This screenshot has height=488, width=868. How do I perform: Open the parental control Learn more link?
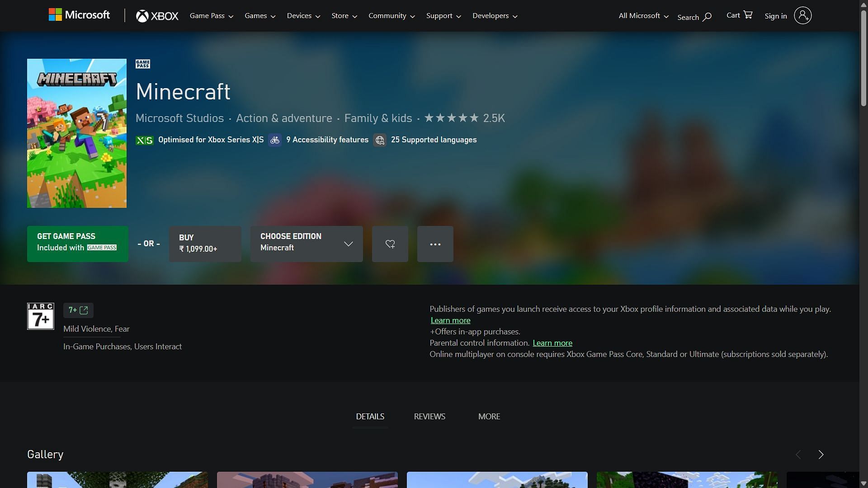(552, 343)
